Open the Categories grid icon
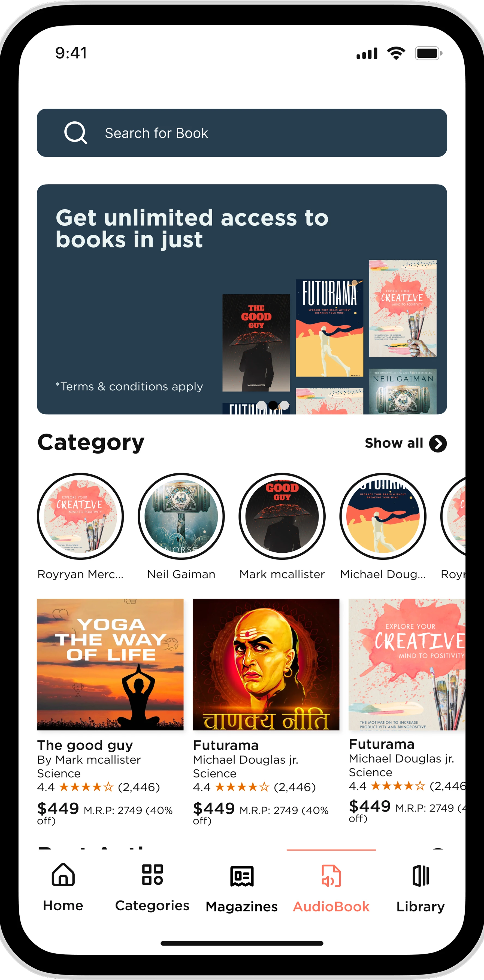Image resolution: width=484 pixels, height=980 pixels. (152, 875)
